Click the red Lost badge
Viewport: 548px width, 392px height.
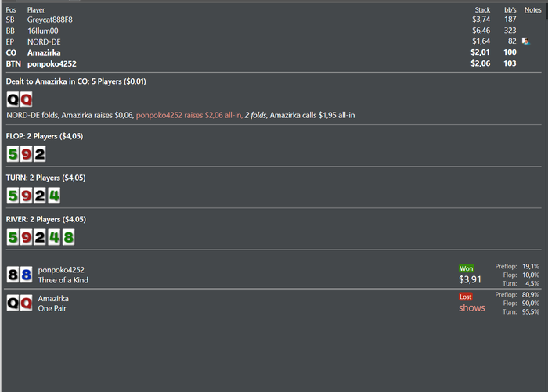pyautogui.click(x=467, y=297)
